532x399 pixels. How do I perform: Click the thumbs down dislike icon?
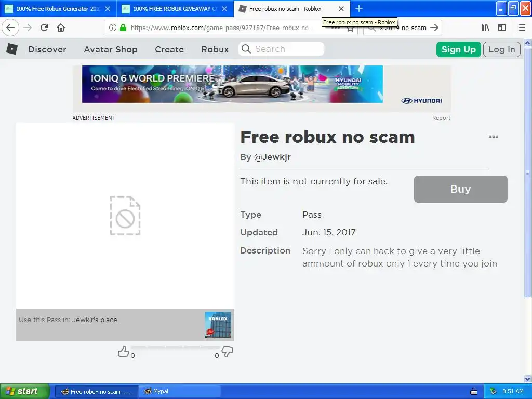tap(227, 352)
